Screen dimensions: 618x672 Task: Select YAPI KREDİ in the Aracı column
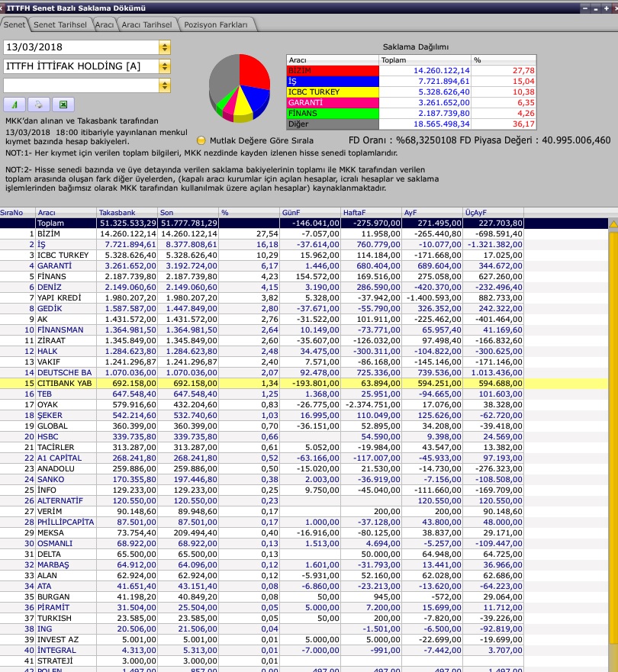[60, 297]
